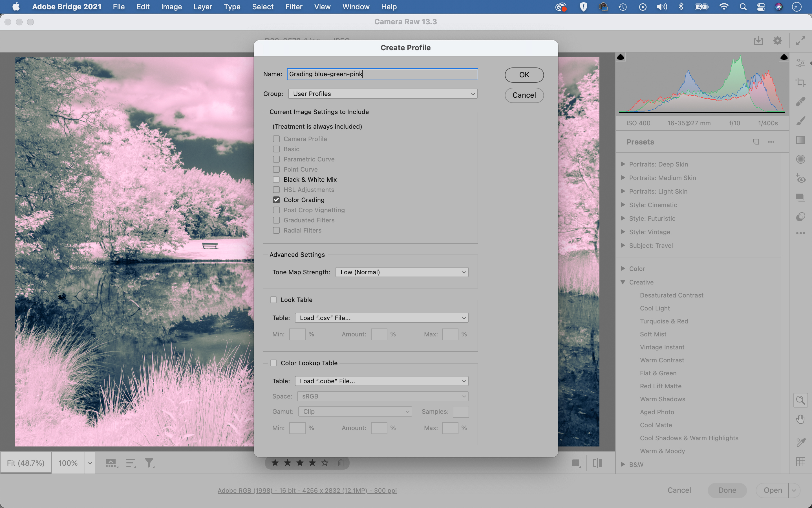The image size is (812, 508).
Task: Open the zoom level dropdown arrow
Action: [x=90, y=463]
